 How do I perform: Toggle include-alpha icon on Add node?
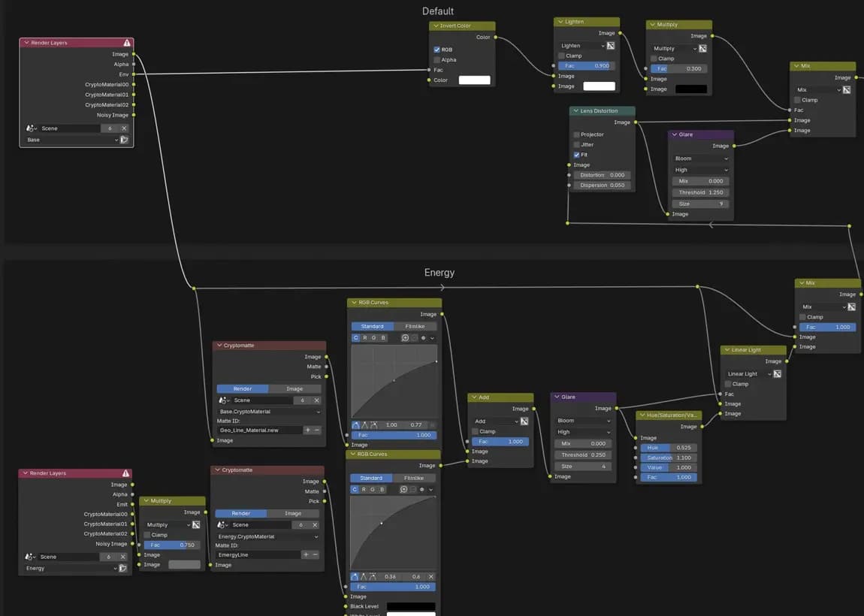click(x=524, y=421)
